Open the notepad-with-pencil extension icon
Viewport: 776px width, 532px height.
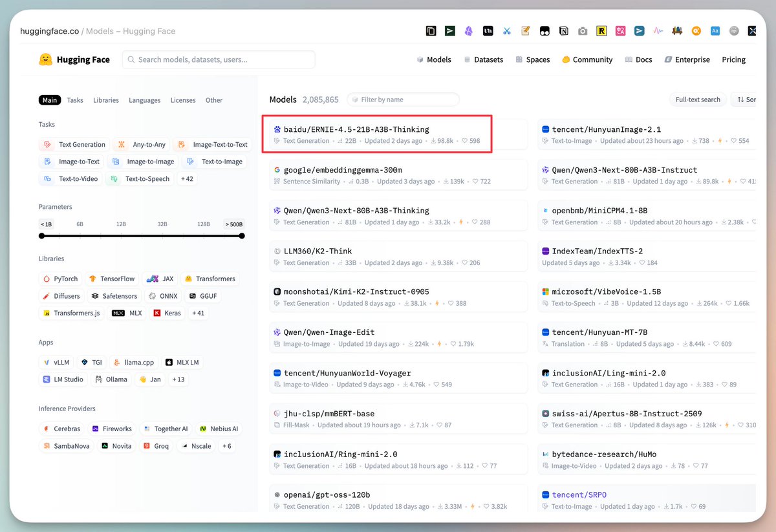[526, 30]
